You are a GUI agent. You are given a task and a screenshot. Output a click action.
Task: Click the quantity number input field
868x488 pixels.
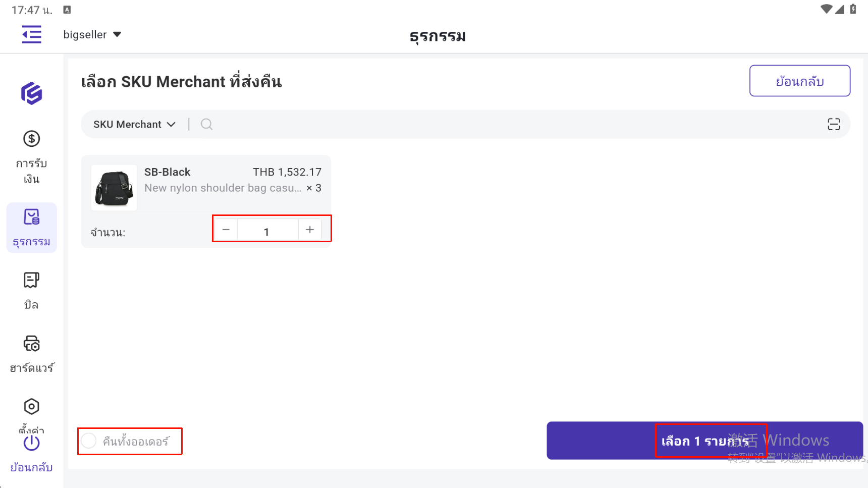(267, 231)
